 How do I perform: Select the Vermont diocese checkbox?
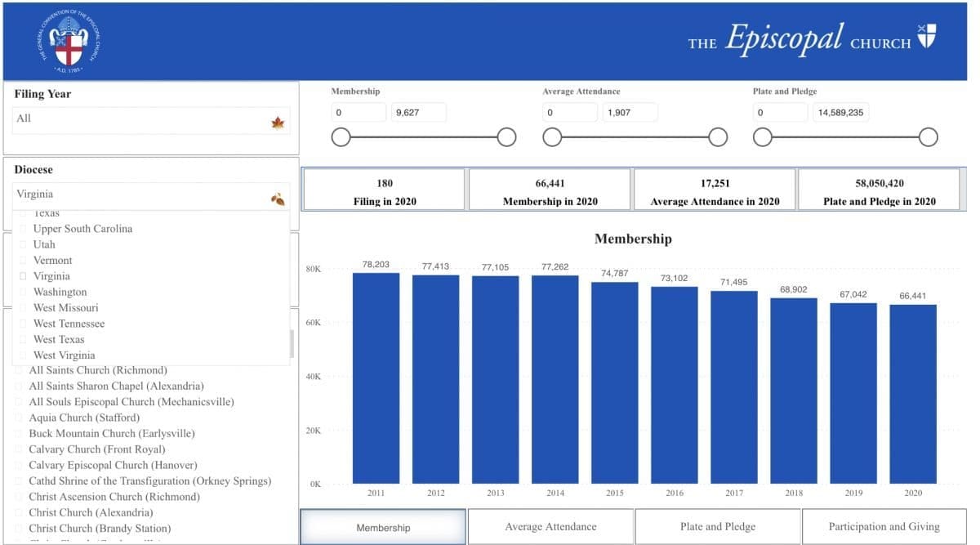point(24,261)
